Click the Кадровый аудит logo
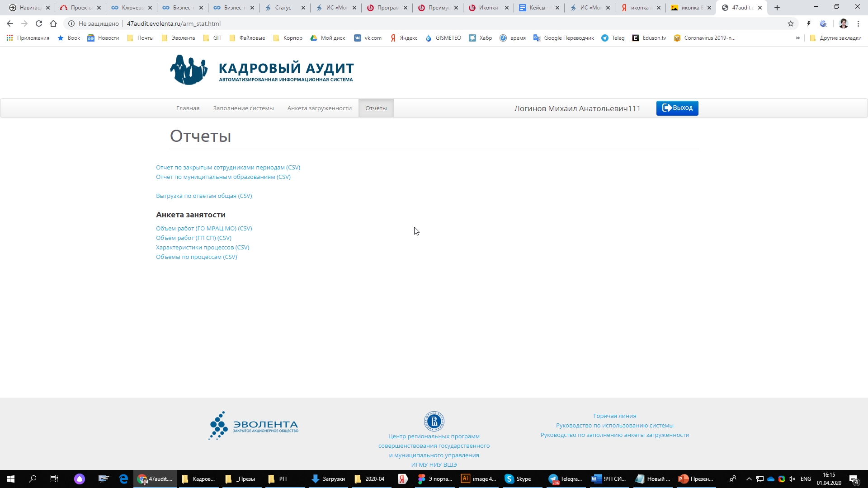 (262, 70)
